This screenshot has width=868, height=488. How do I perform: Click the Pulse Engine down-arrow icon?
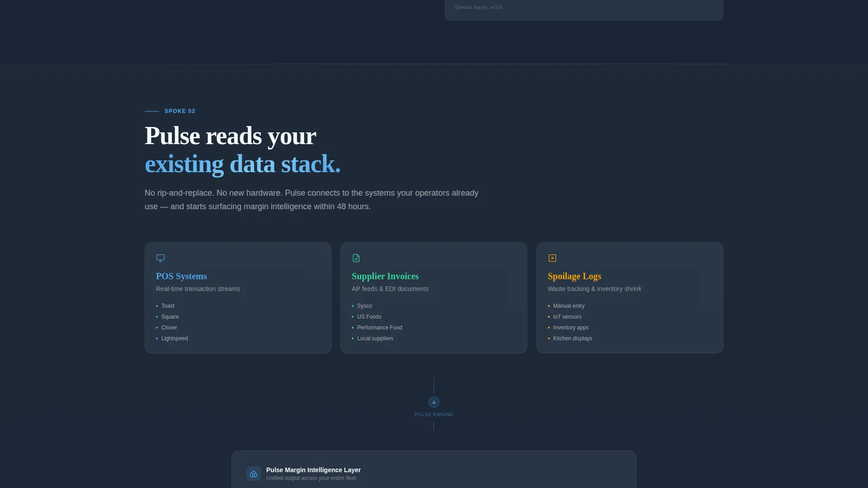[434, 402]
